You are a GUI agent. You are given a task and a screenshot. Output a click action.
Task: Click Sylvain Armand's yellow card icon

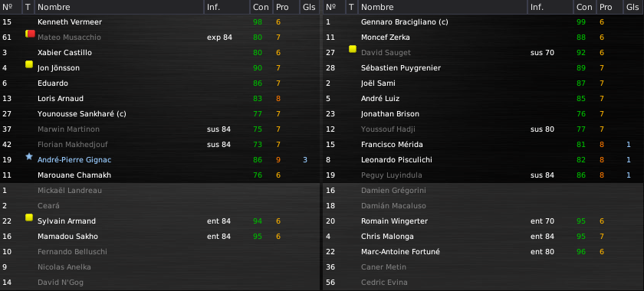(x=29, y=217)
